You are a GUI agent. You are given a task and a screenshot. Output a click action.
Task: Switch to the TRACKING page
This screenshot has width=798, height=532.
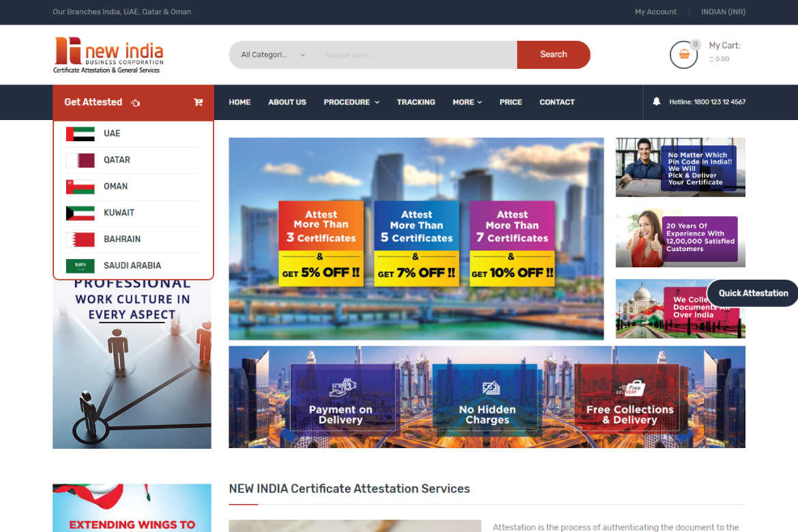click(416, 102)
